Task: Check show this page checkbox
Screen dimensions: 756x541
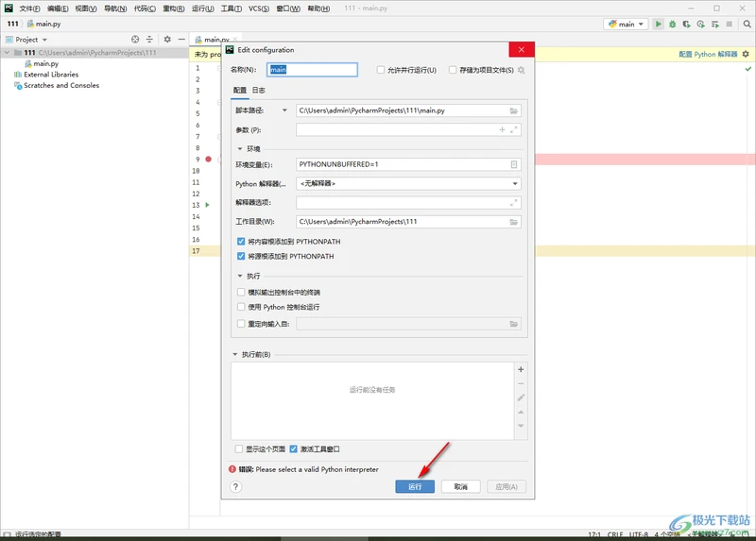Action: click(x=239, y=449)
